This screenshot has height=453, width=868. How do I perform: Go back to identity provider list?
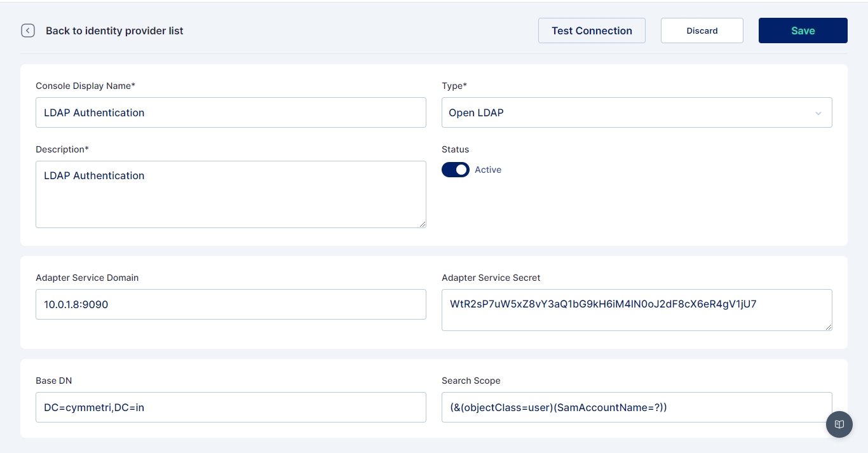coord(114,30)
